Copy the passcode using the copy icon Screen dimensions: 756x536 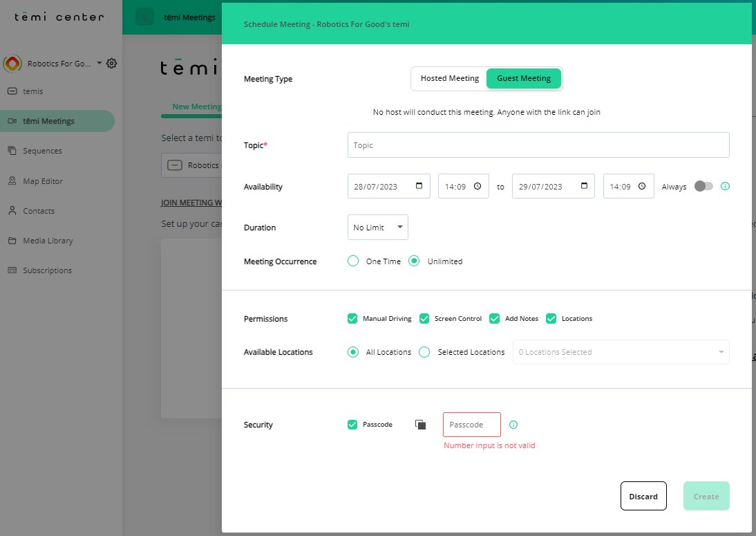pos(420,424)
